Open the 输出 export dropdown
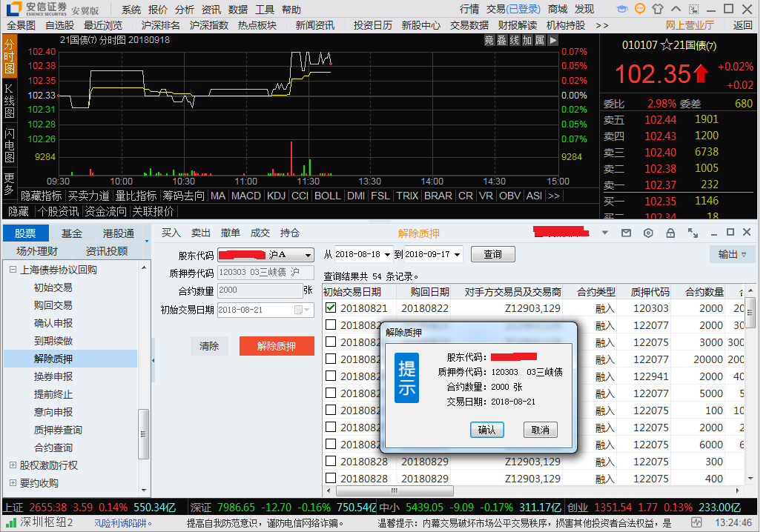772x532 pixels. 732,254
